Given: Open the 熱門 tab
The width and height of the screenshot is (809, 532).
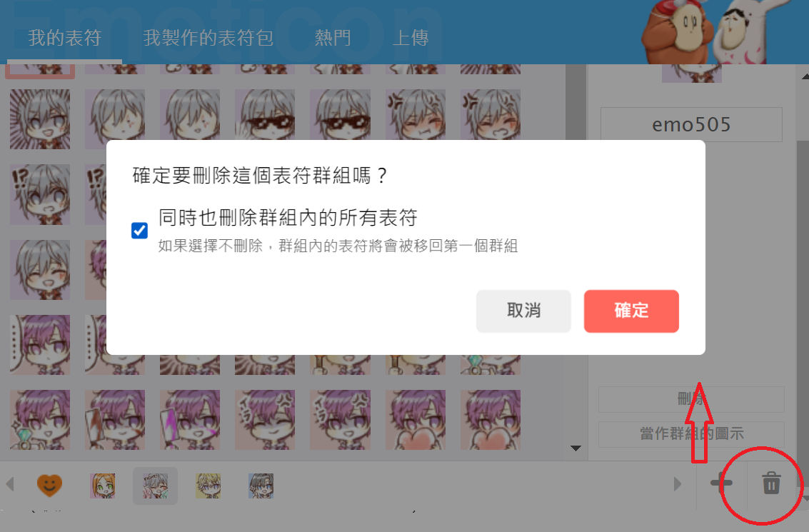Looking at the screenshot, I should [333, 38].
